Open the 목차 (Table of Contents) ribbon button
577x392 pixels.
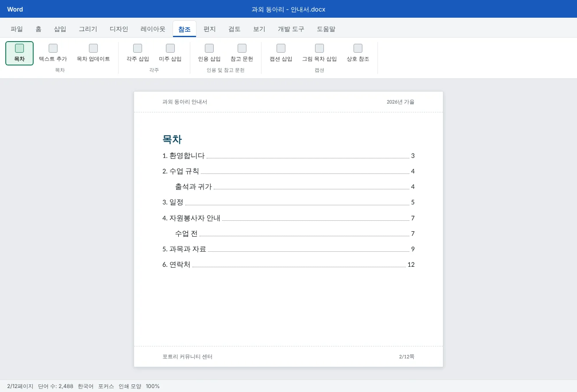[19, 53]
